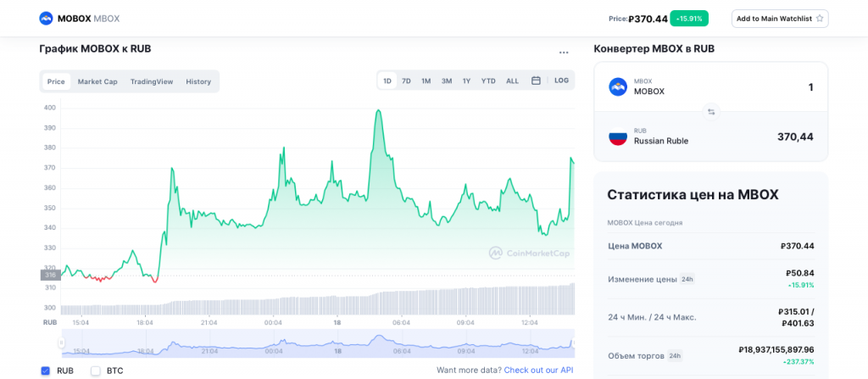Viewport: 868px width, 379px height.
Task: Open the 24h dropdown beside Изменение цены
Action: (687, 279)
